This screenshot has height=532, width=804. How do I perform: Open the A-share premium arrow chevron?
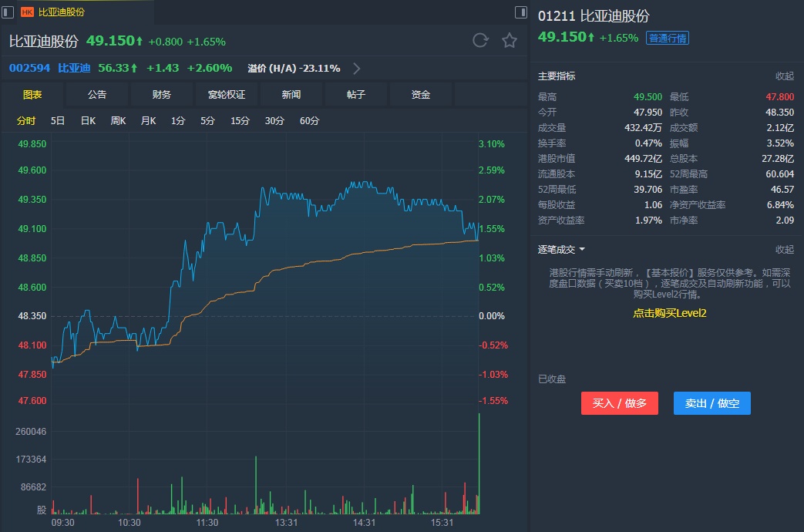point(356,69)
